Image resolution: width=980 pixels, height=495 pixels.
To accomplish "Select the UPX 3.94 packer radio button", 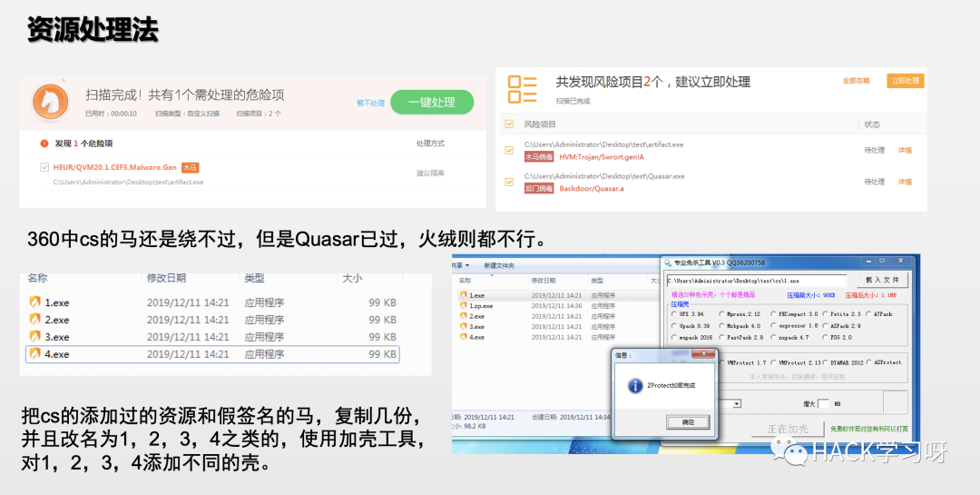I will coord(673,313).
